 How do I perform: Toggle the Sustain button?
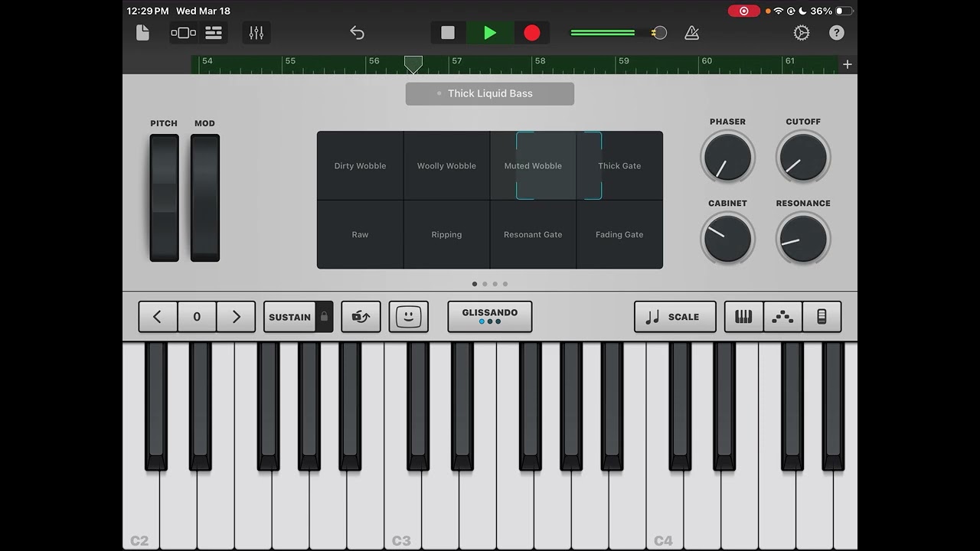289,317
